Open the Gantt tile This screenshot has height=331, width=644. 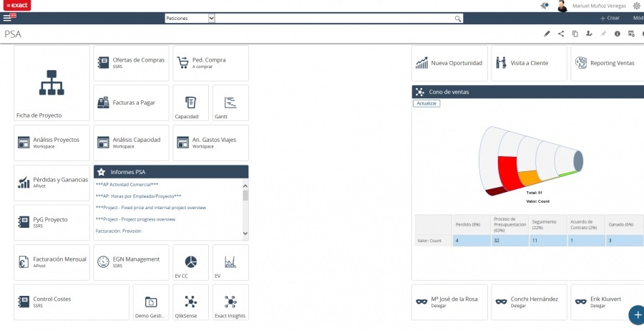pyautogui.click(x=230, y=103)
